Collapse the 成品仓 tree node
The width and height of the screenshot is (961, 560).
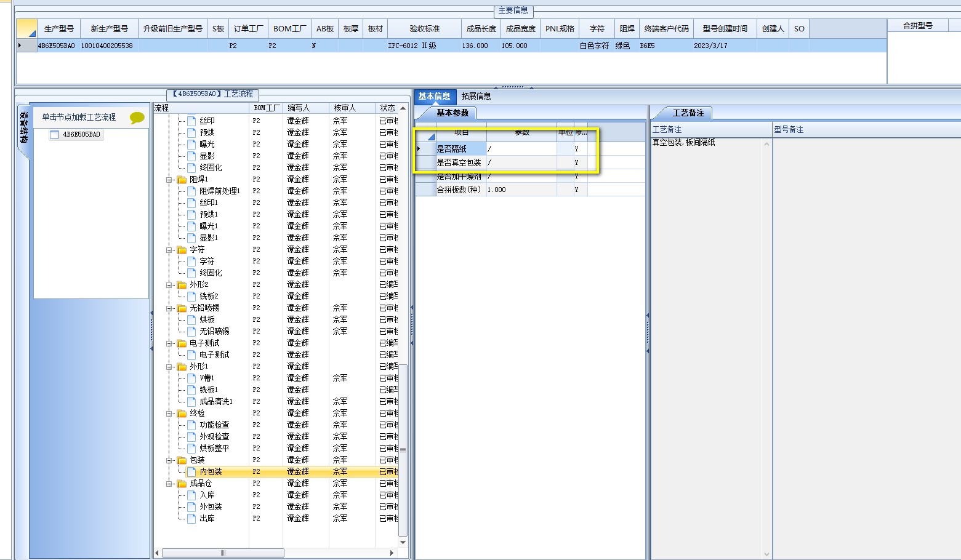click(169, 484)
